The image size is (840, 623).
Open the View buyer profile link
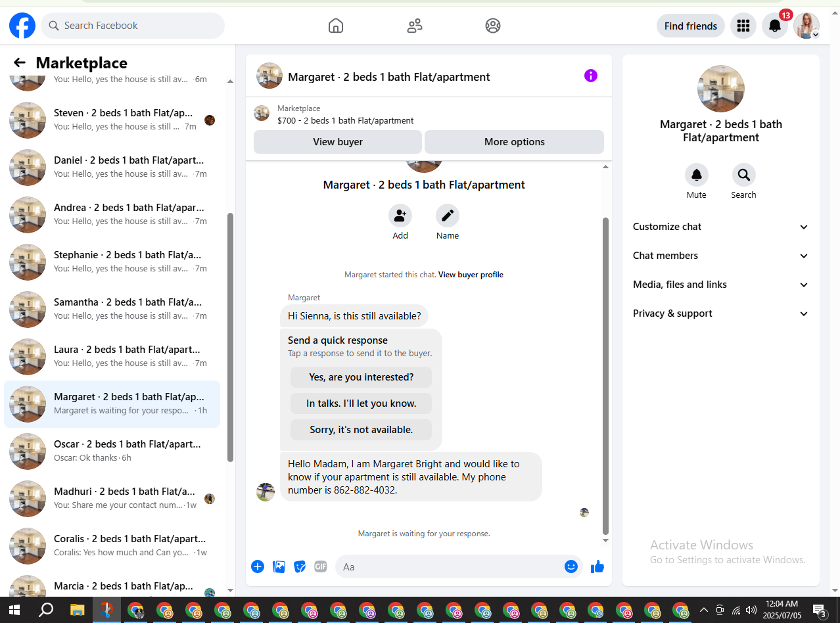[471, 275]
